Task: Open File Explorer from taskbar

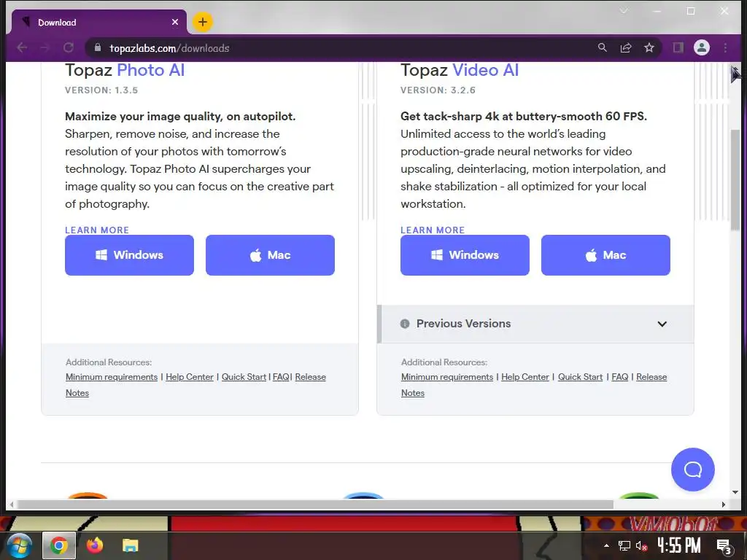Action: pyautogui.click(x=130, y=545)
